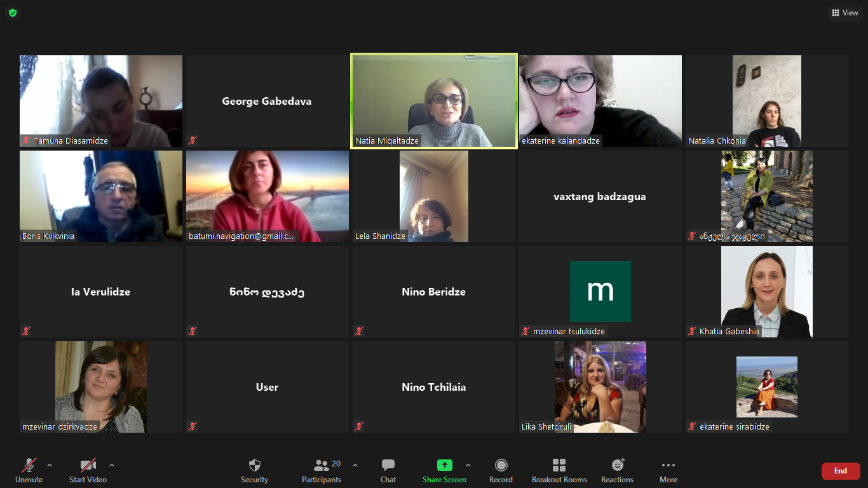Open the Security shield menu

click(254, 471)
